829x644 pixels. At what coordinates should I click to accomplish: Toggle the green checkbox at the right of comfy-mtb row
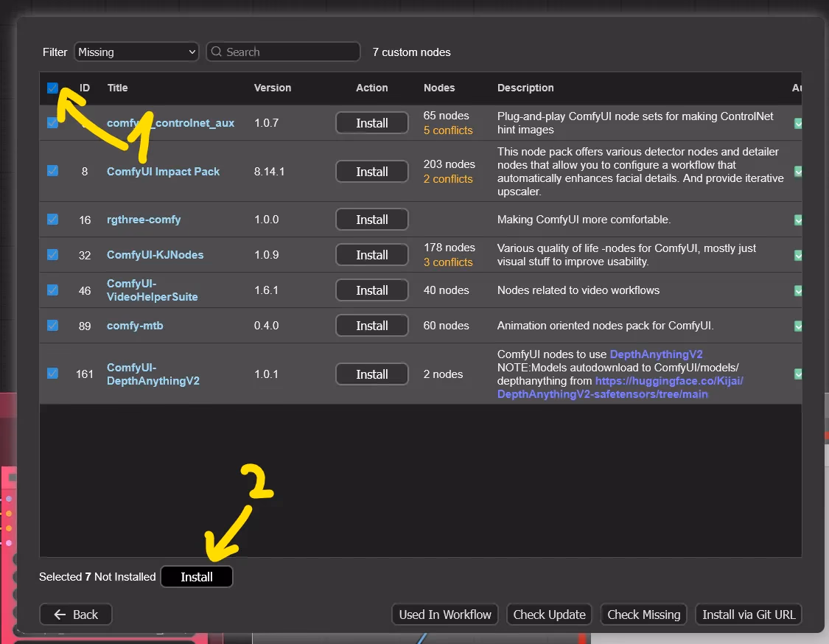797,325
